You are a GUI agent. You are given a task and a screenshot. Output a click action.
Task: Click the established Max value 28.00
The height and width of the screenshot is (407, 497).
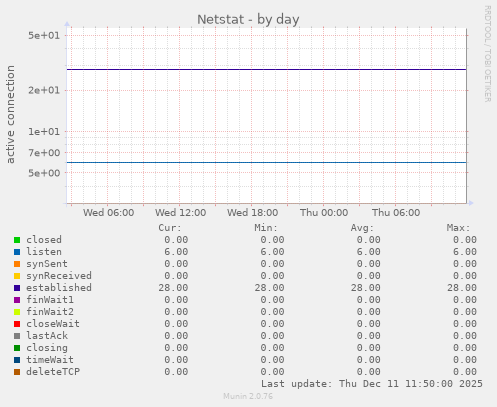462,288
